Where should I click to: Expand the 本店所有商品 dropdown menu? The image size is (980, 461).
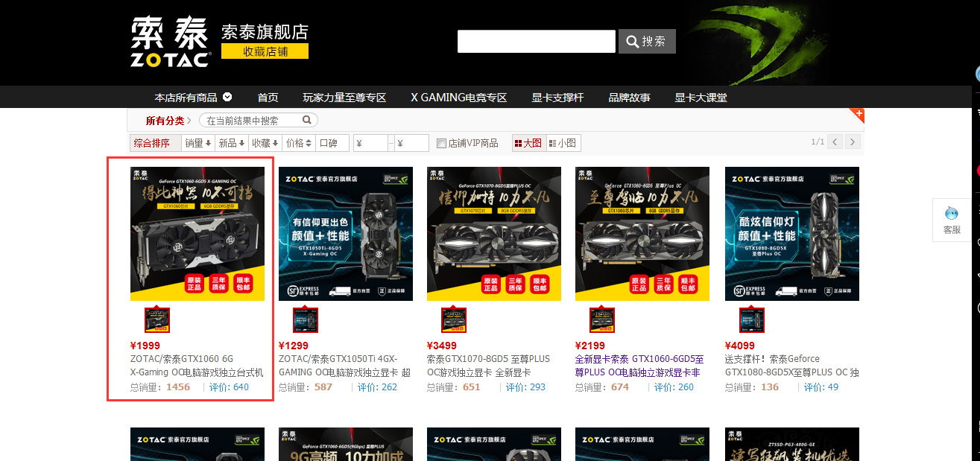193,98
